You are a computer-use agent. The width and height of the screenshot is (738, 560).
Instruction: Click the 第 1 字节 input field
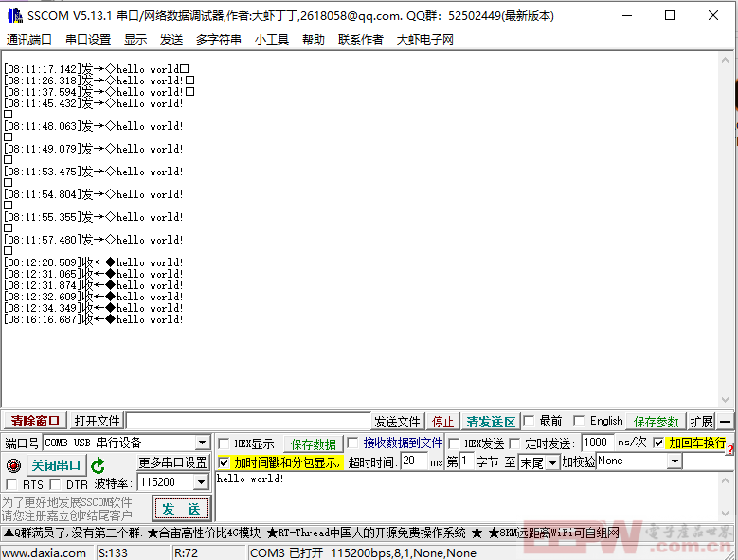466,461
